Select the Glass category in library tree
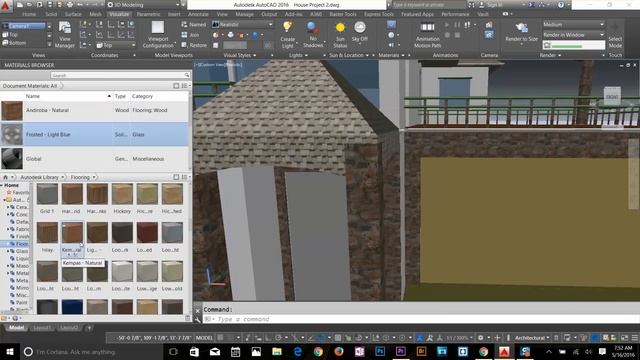 click(22, 251)
